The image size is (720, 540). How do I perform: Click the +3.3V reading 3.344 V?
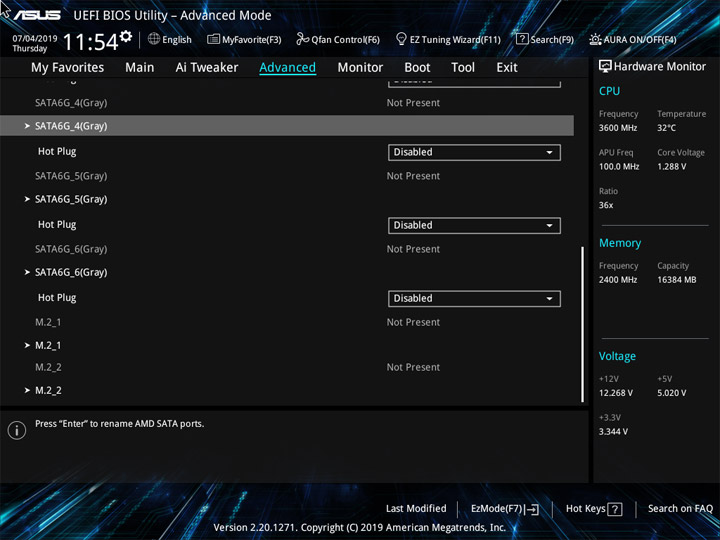613,432
